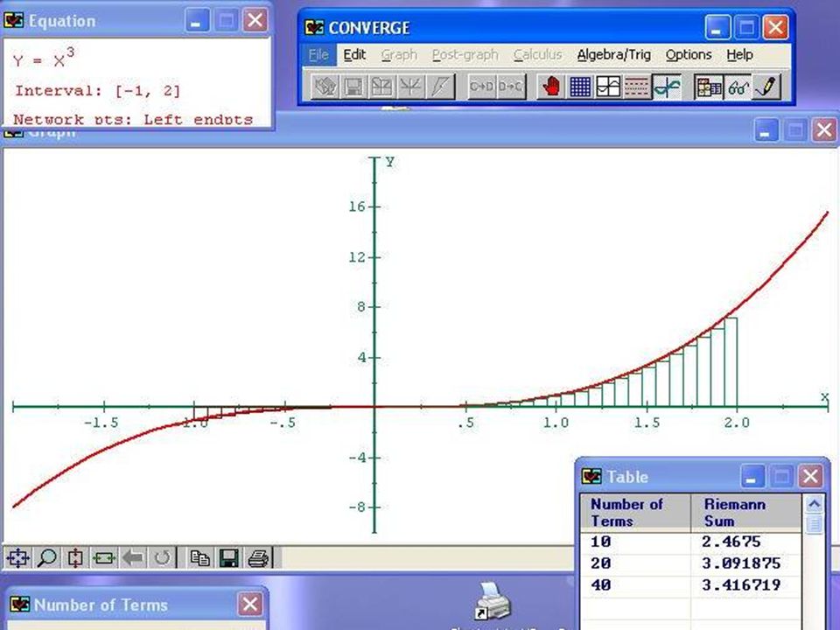840x630 pixels.
Task: Open the Options menu
Action: [x=689, y=54]
